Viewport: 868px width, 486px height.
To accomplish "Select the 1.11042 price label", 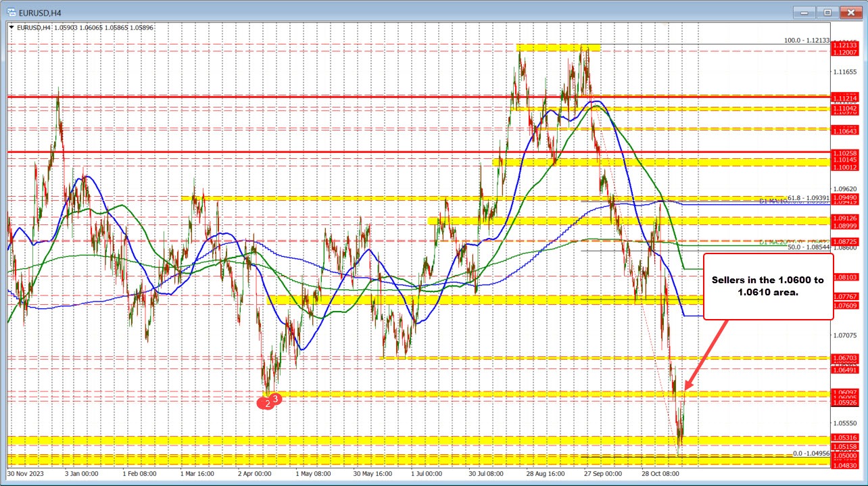I will coord(845,108).
